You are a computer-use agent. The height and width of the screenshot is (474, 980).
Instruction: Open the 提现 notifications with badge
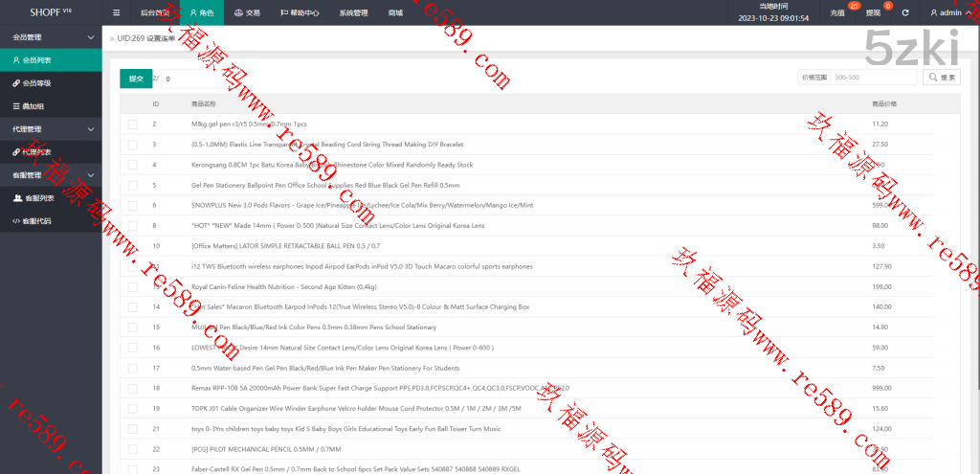(x=875, y=12)
